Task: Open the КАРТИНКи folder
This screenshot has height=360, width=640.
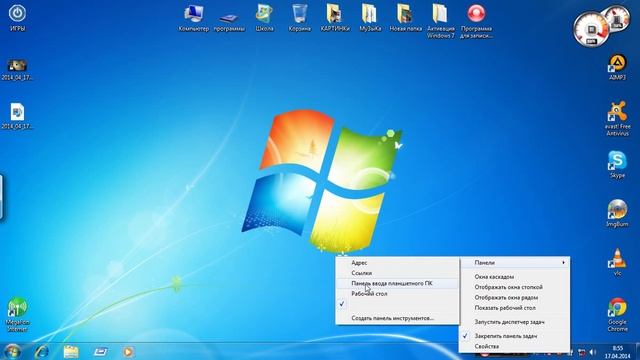Action: 335,18
